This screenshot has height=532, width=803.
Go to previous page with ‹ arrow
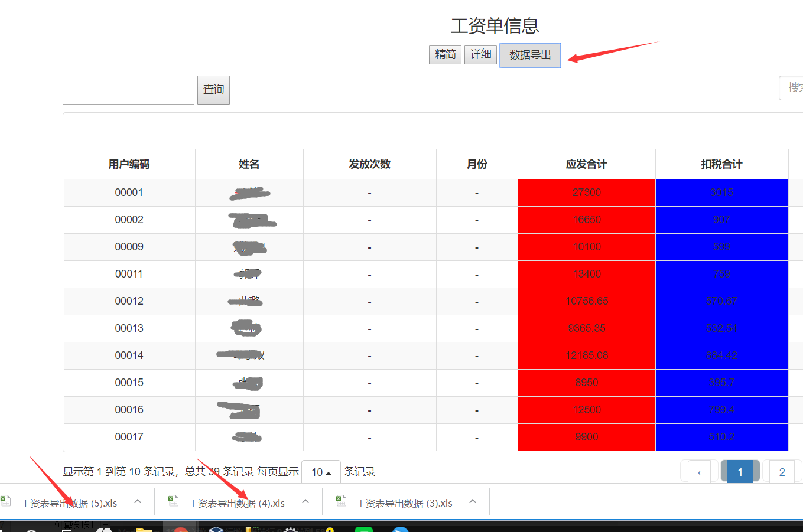[700, 472]
